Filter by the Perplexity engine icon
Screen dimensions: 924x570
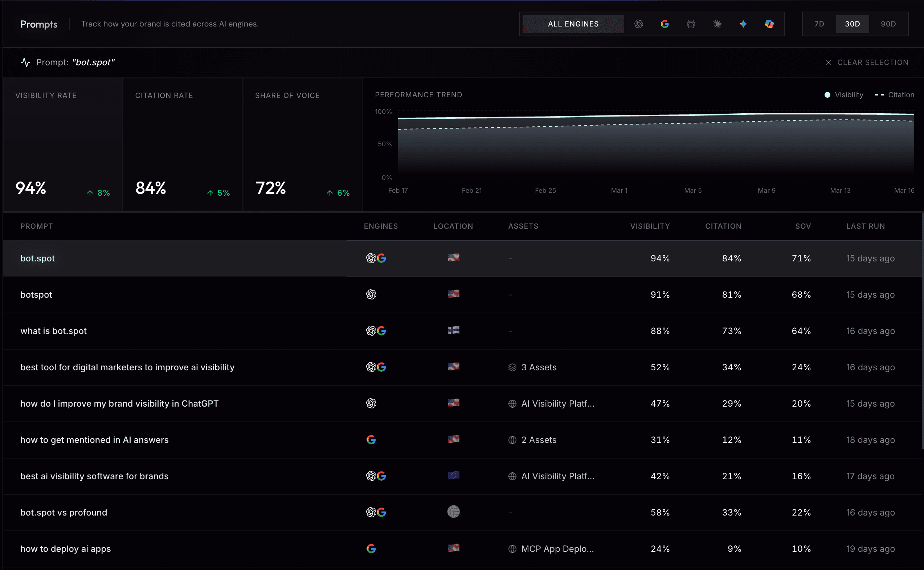click(x=691, y=24)
